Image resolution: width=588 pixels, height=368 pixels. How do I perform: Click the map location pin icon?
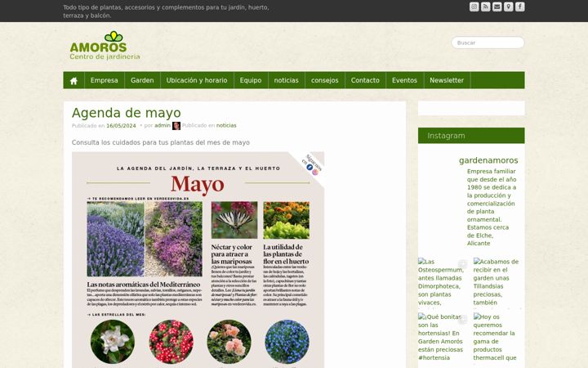pyautogui.click(x=509, y=7)
